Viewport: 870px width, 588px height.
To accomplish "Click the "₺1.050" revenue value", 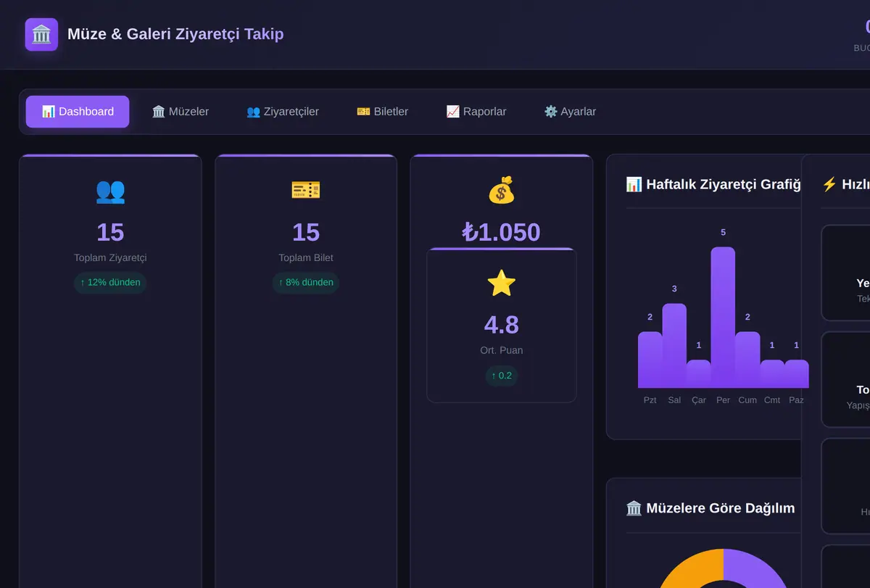I will tap(501, 232).
